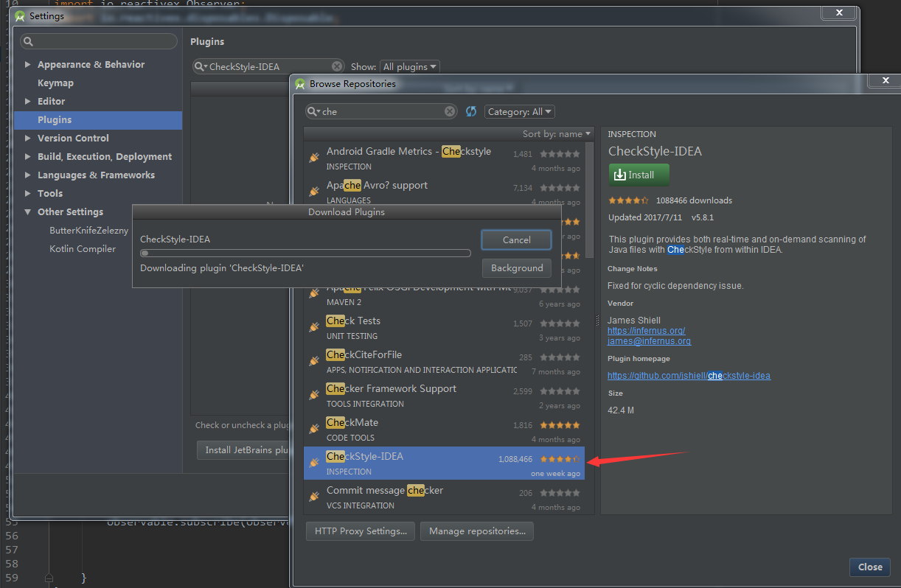Click Install JetBrains plugin button
This screenshot has width=901, height=588.
[x=244, y=450]
